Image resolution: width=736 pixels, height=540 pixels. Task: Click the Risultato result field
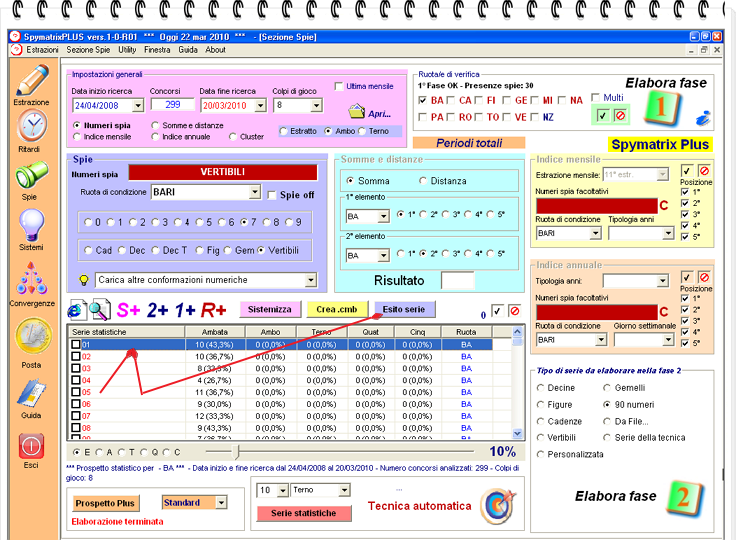coord(458,281)
